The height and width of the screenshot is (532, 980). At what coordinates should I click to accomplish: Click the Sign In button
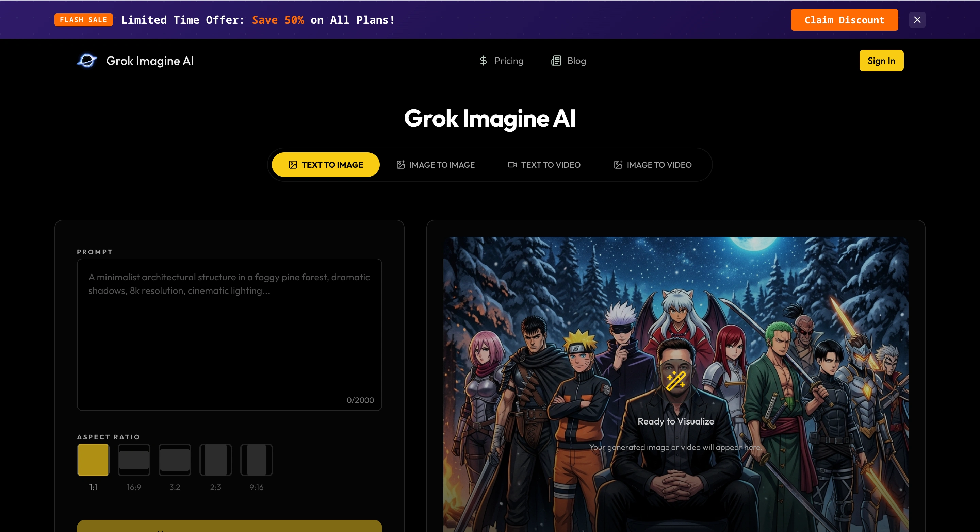click(881, 61)
